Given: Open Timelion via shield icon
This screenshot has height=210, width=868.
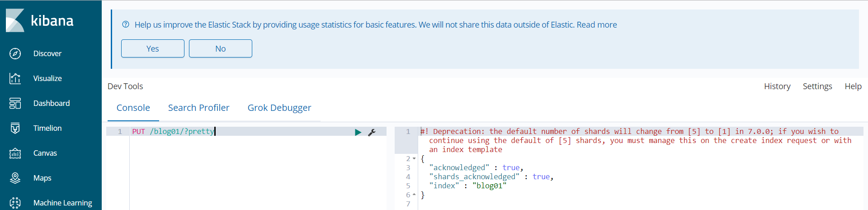Looking at the screenshot, I should pos(15,128).
